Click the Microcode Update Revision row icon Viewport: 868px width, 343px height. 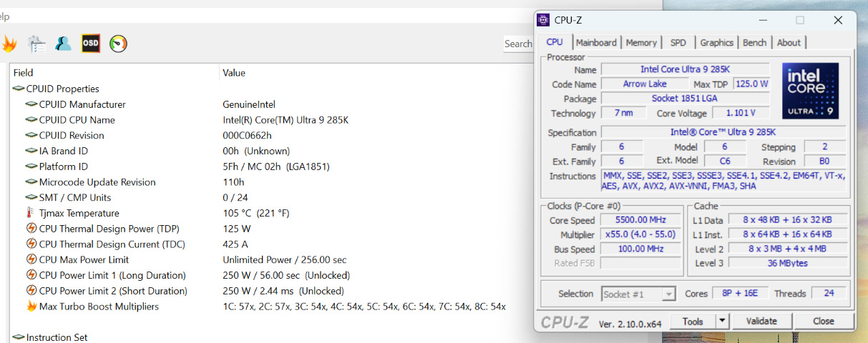[x=31, y=182]
